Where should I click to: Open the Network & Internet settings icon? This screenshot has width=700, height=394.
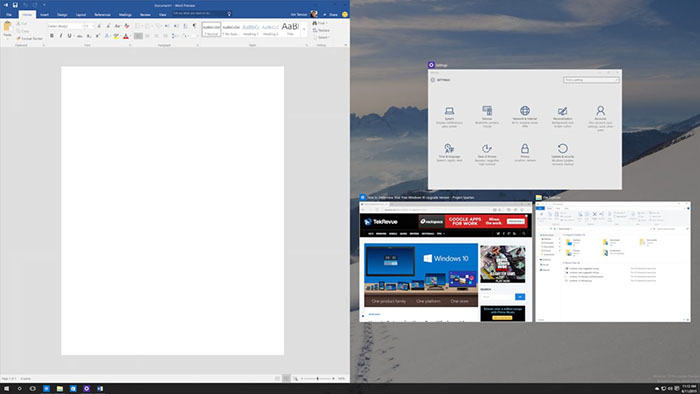tap(525, 116)
